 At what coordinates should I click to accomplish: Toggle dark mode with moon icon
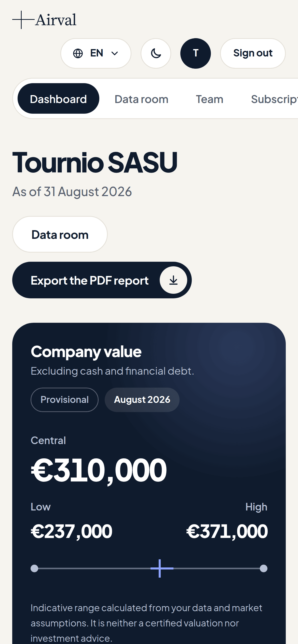point(156,53)
